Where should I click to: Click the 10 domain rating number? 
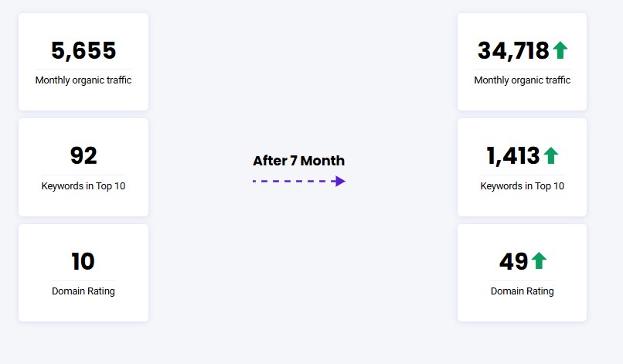click(x=83, y=261)
